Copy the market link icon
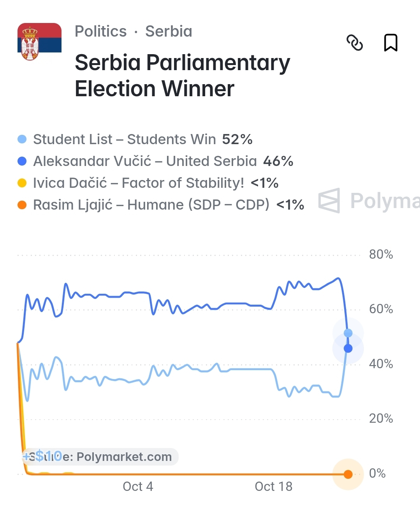 (355, 43)
